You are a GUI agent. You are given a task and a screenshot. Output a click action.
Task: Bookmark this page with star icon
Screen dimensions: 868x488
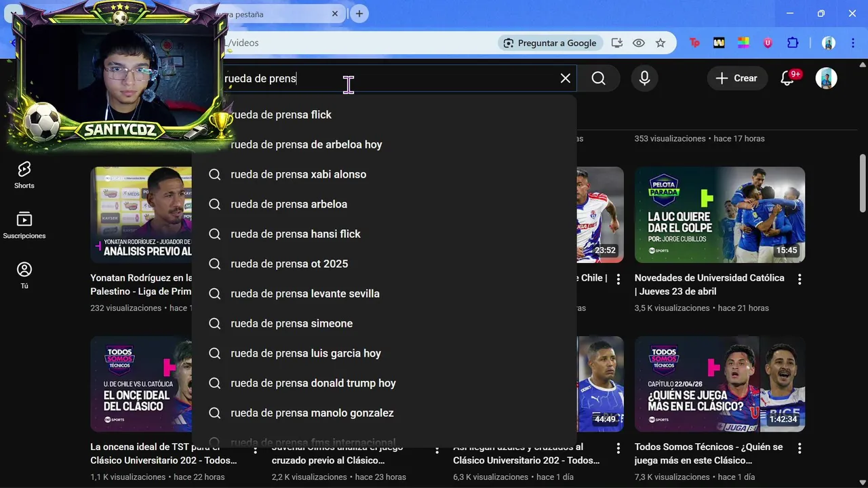click(660, 43)
